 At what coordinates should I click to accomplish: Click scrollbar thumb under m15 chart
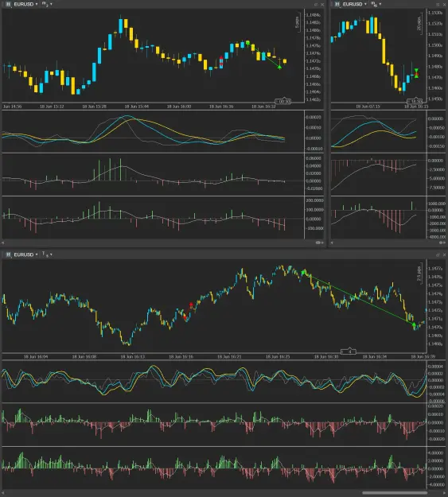[x=441, y=243]
